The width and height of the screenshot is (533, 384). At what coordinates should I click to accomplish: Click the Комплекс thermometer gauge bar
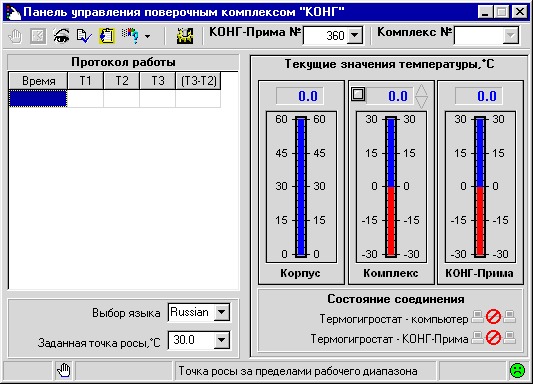391,187
